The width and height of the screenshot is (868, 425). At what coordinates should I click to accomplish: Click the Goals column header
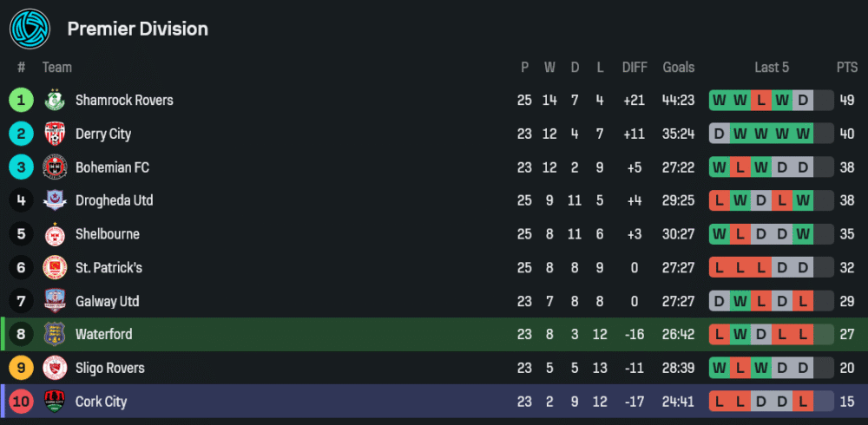tap(679, 68)
